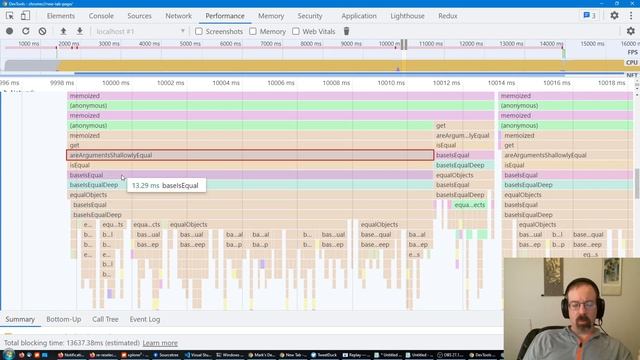Select the areArgum...lyEqual bar in middle stack
Image resolution: width=640 pixels, height=360 pixels.
coord(464,136)
